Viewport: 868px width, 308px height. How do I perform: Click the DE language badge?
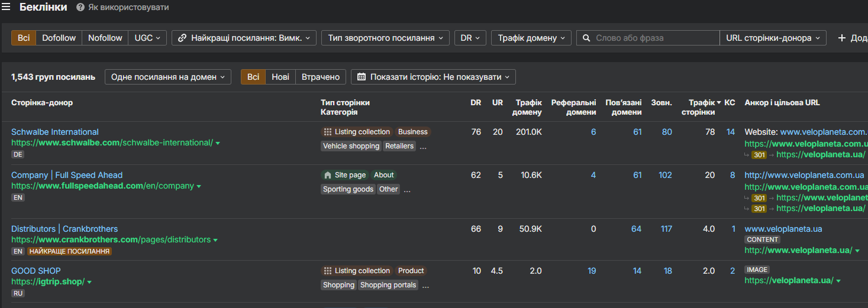coord(17,154)
